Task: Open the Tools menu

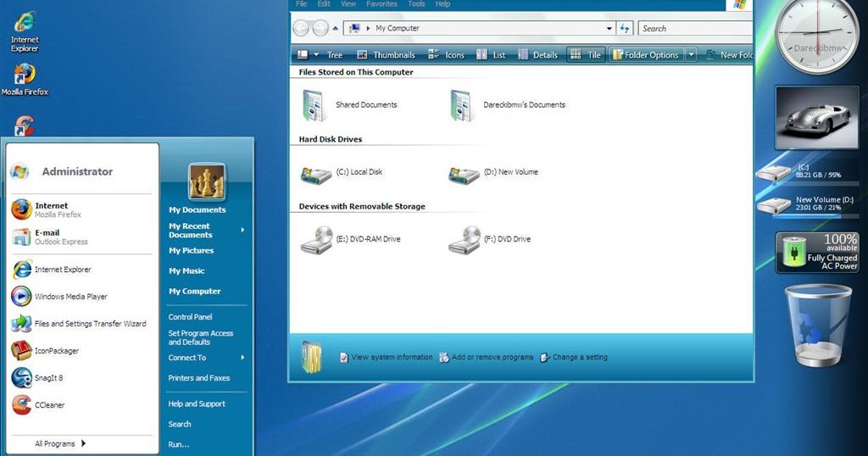Action: point(416,4)
